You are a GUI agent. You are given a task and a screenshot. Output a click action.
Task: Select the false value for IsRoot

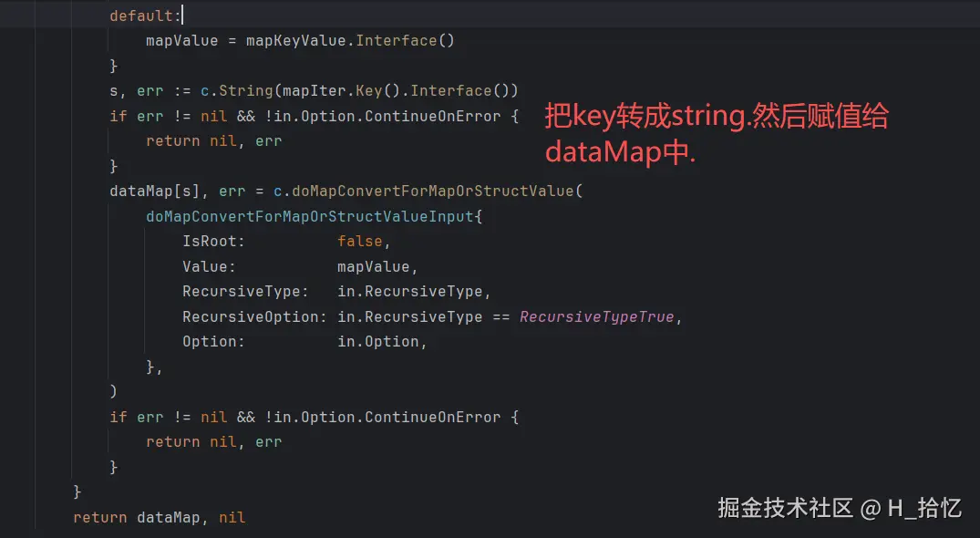359,242
